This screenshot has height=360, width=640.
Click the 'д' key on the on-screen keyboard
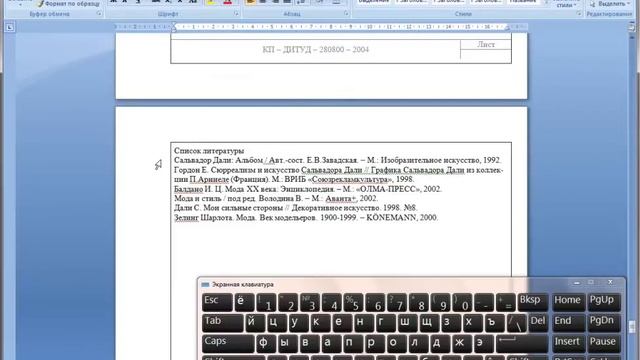(x=440, y=343)
